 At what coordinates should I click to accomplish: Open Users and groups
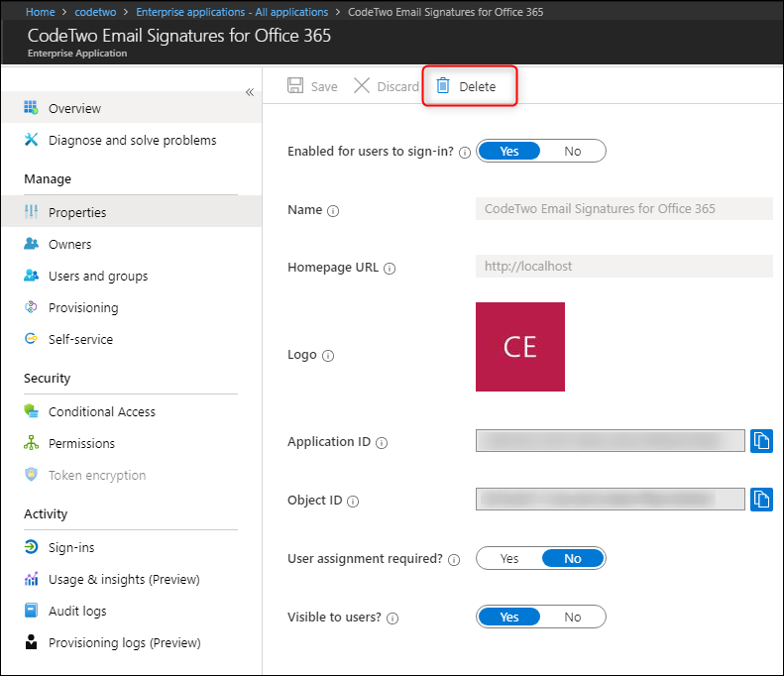[132, 275]
